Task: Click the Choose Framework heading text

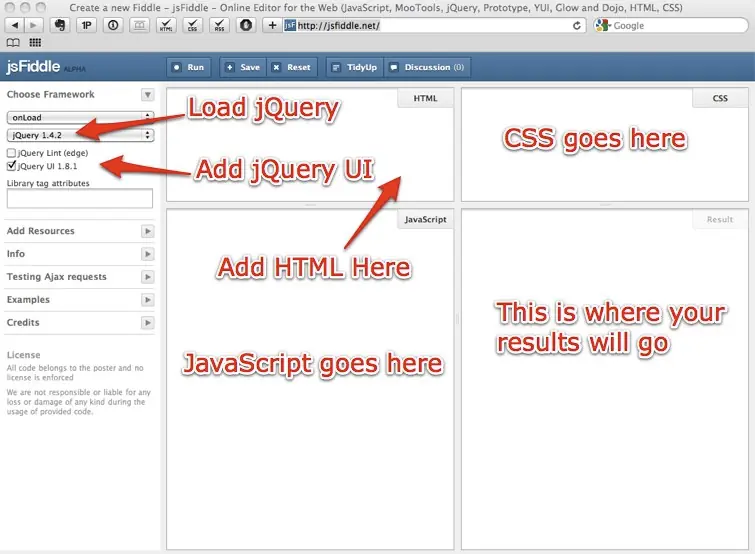Action: click(51, 94)
